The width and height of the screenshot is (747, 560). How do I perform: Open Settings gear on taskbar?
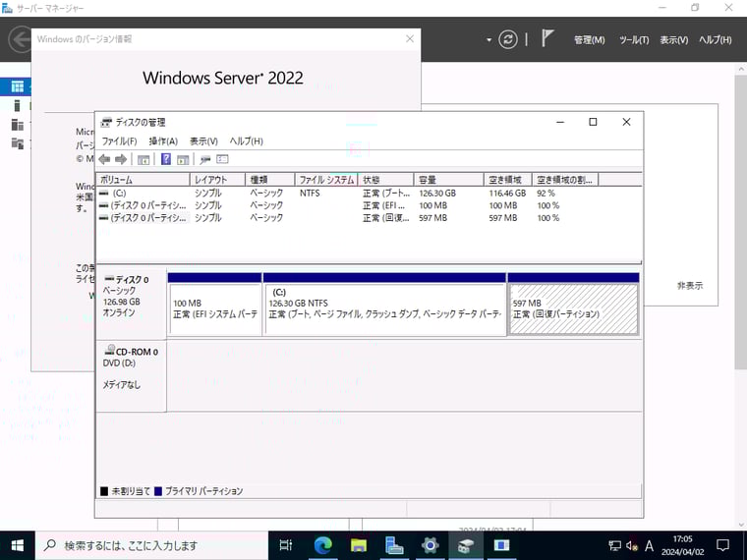(x=430, y=545)
